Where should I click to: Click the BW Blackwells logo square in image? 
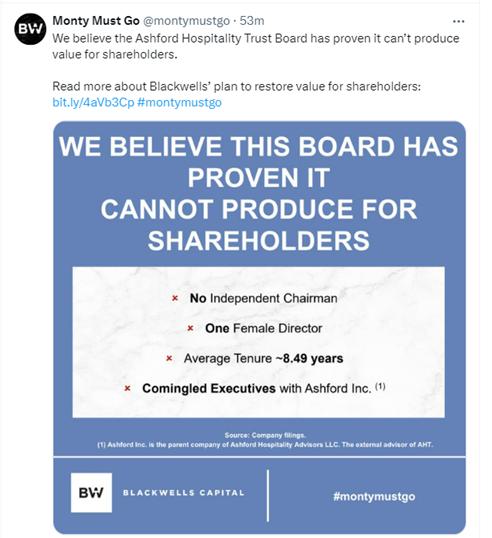pos(91,492)
